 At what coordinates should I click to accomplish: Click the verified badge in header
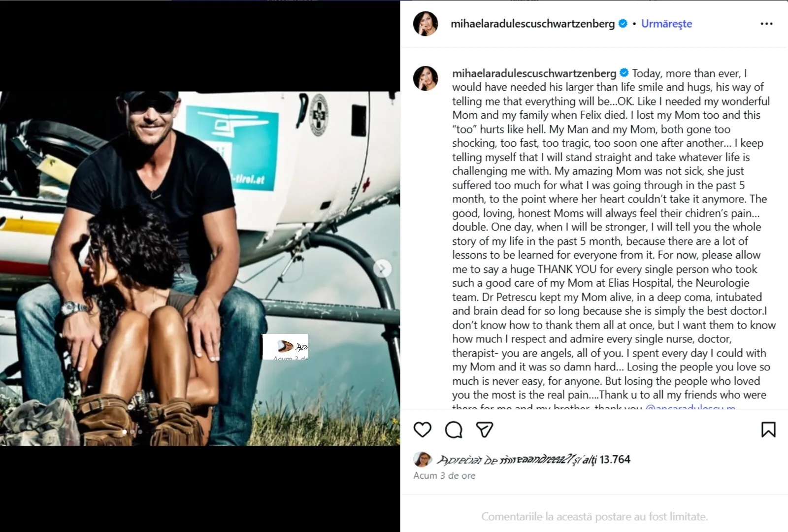point(623,23)
